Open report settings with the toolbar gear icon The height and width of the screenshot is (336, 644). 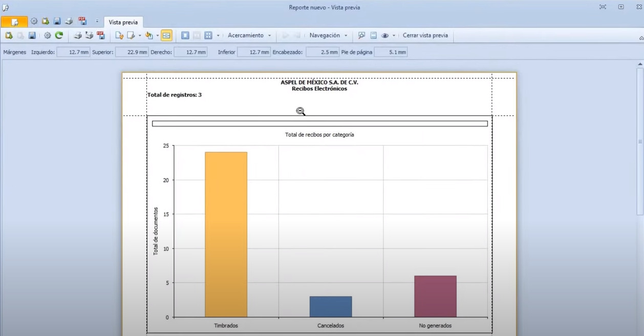[x=47, y=35]
